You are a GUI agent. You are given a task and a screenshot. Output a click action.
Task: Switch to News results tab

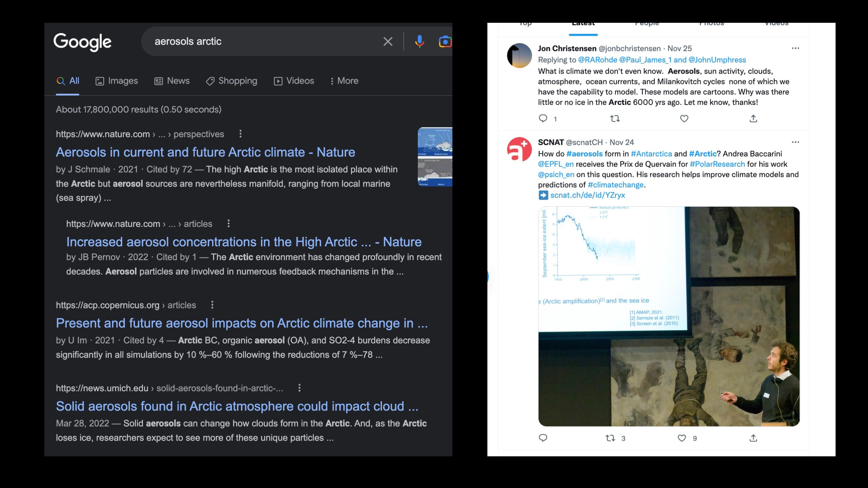pyautogui.click(x=172, y=81)
